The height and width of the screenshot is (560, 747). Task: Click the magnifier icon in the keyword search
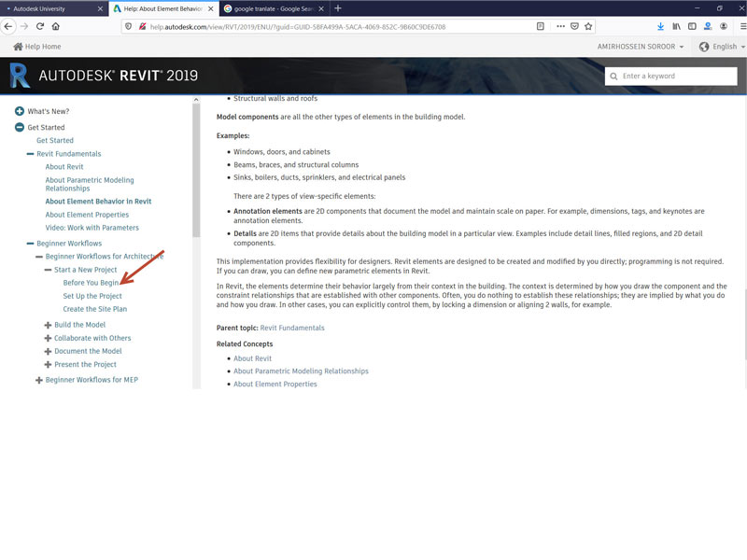click(613, 77)
